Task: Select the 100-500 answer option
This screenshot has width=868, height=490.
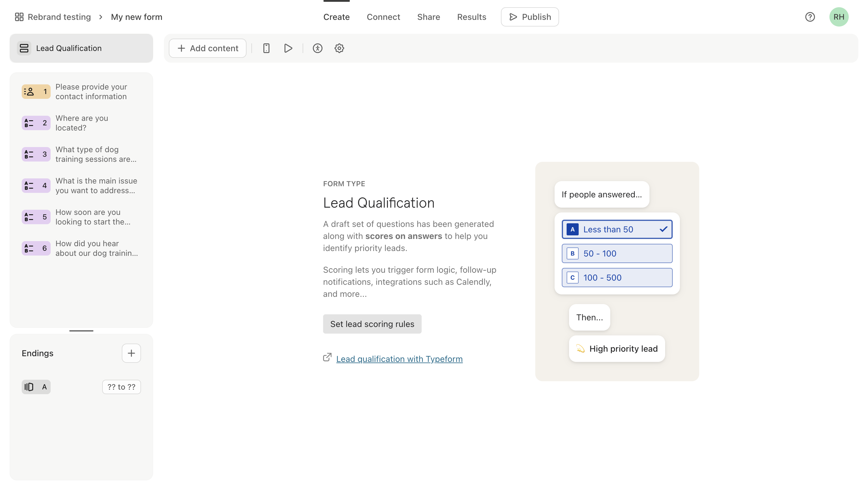Action: point(616,277)
